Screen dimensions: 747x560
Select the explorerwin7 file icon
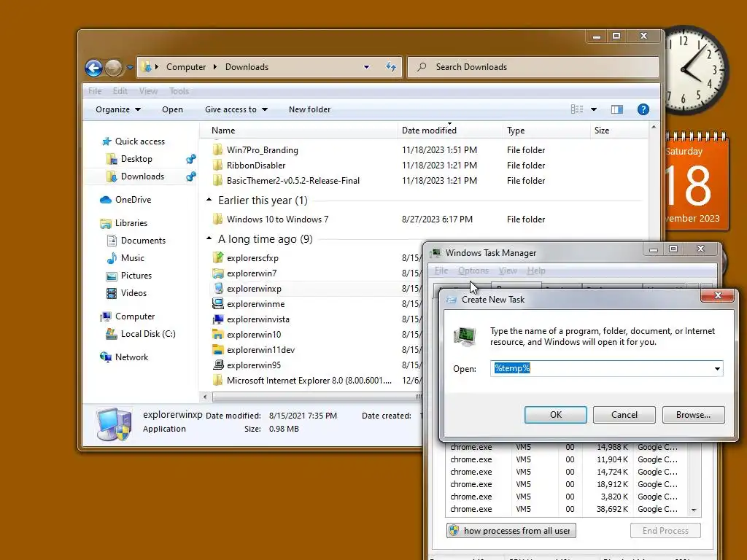pyautogui.click(x=217, y=273)
